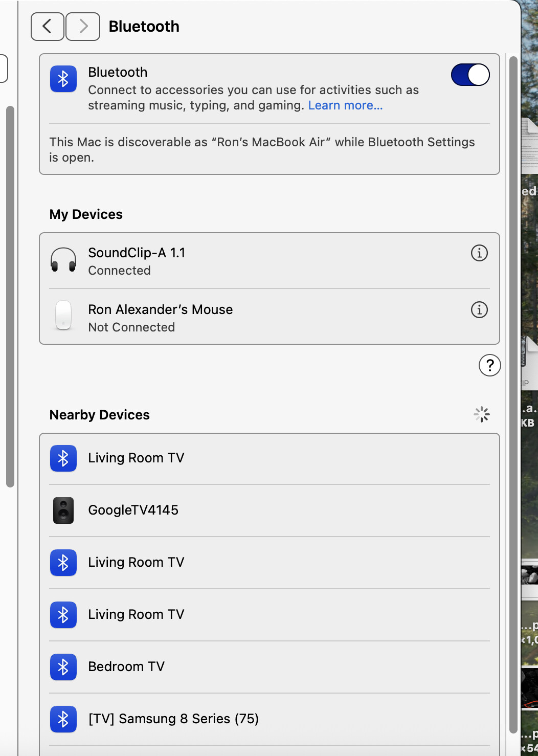Click the Bluetooth icon in the header
The image size is (538, 756).
click(63, 79)
